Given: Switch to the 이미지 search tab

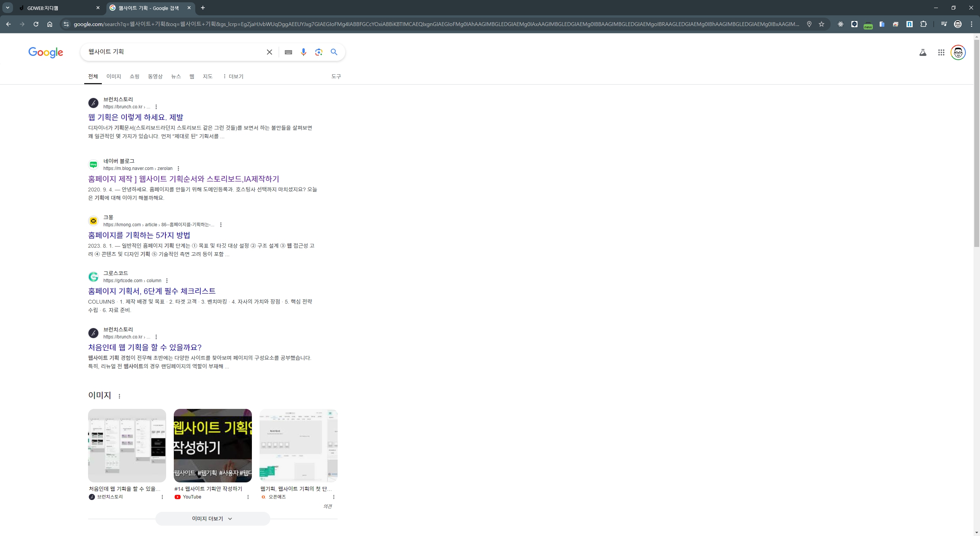Looking at the screenshot, I should point(114,77).
